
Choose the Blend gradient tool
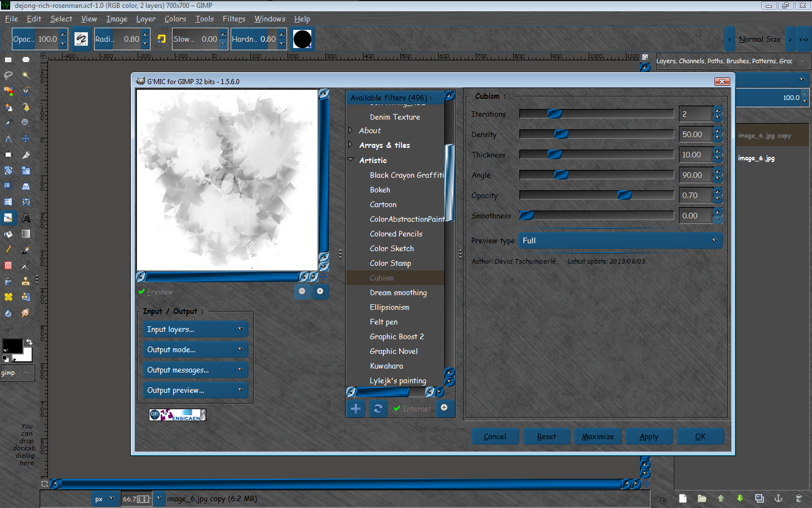coord(26,234)
